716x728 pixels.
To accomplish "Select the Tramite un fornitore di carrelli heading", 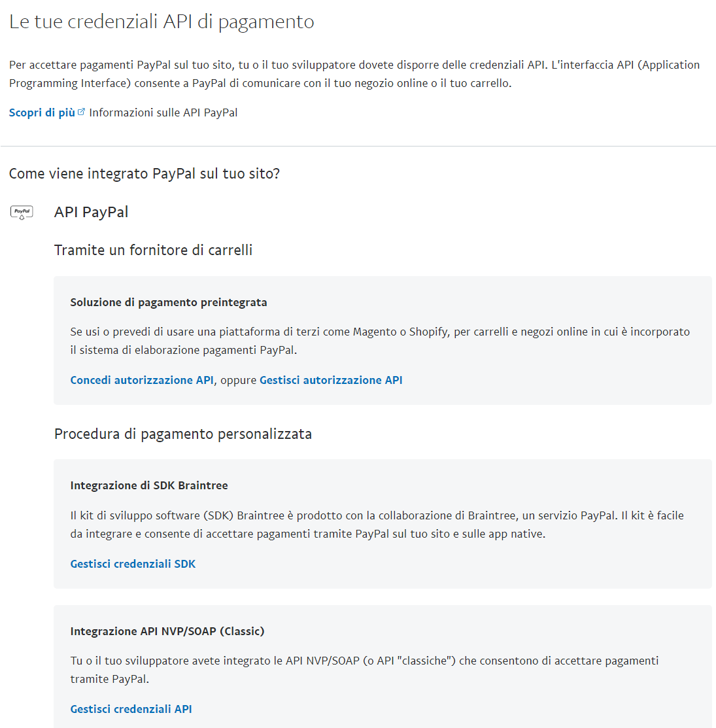I will pyautogui.click(x=153, y=250).
